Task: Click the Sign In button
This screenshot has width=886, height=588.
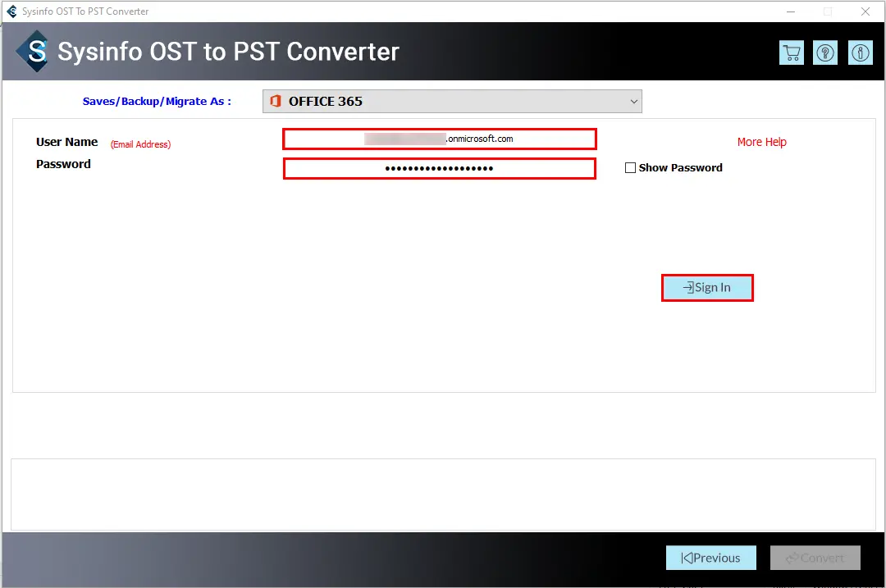Action: point(707,288)
